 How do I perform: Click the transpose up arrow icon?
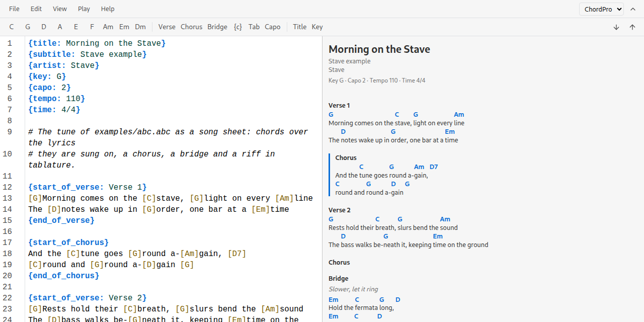(x=632, y=27)
